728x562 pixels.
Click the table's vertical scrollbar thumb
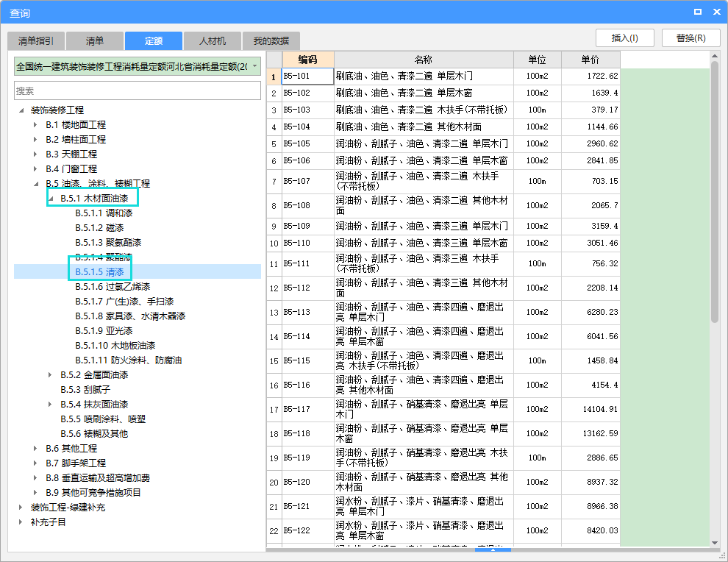point(715,191)
